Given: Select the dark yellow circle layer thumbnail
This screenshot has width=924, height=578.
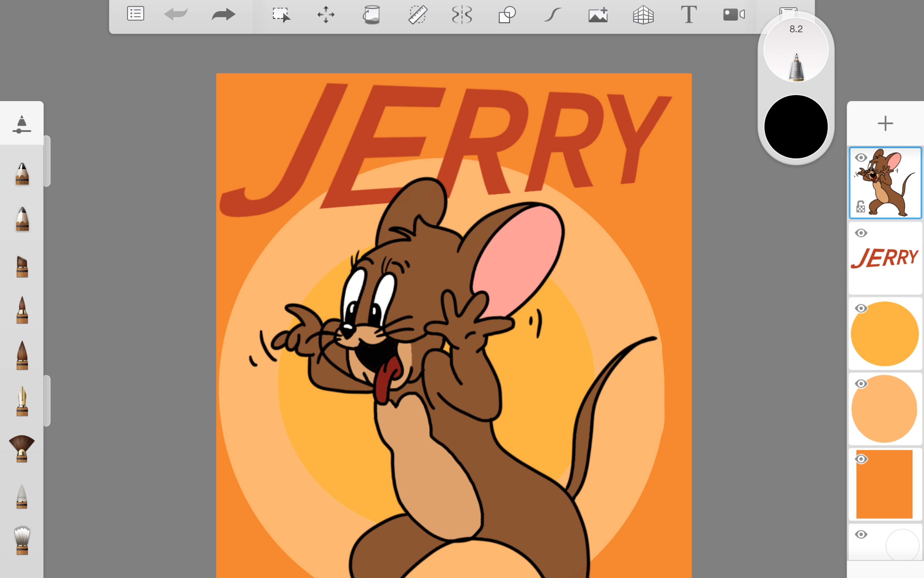Looking at the screenshot, I should click(x=885, y=333).
